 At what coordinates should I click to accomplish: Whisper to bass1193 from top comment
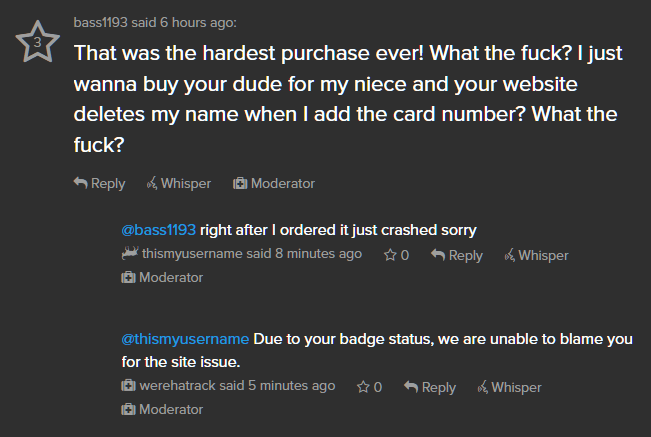coord(178,183)
